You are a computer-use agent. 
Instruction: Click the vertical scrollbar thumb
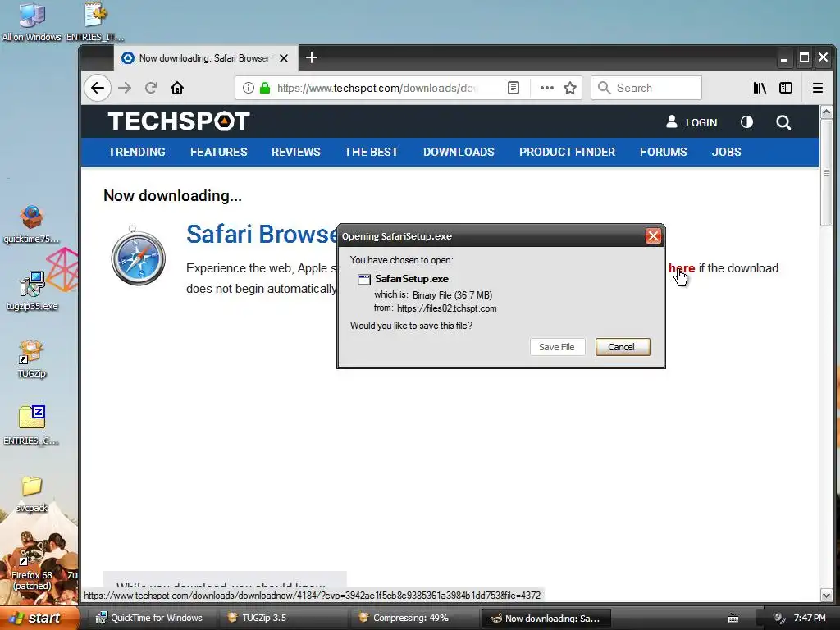point(826,172)
